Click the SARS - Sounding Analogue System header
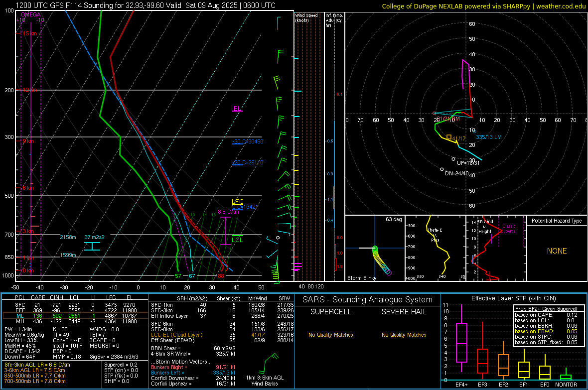This screenshot has height=390, width=588. [x=368, y=300]
